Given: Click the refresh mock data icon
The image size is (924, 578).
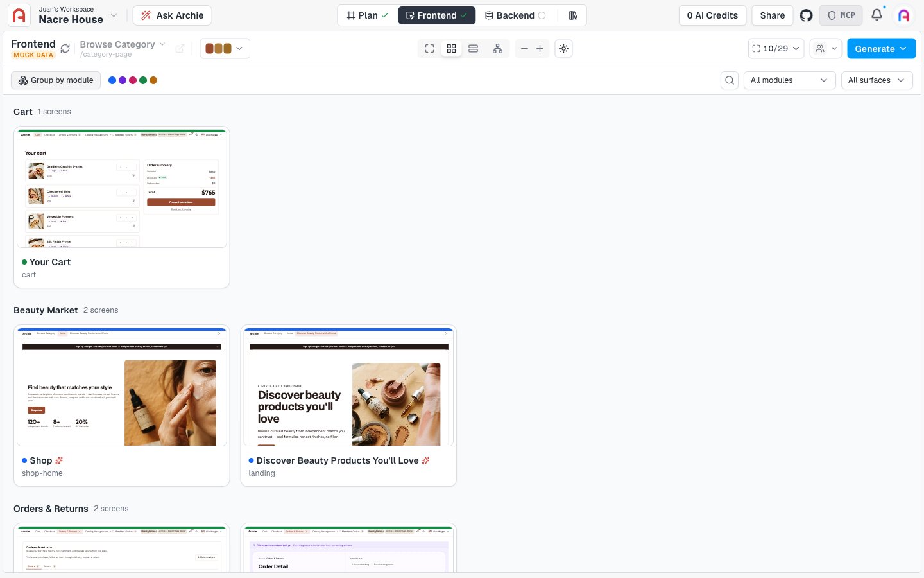Looking at the screenshot, I should (65, 48).
